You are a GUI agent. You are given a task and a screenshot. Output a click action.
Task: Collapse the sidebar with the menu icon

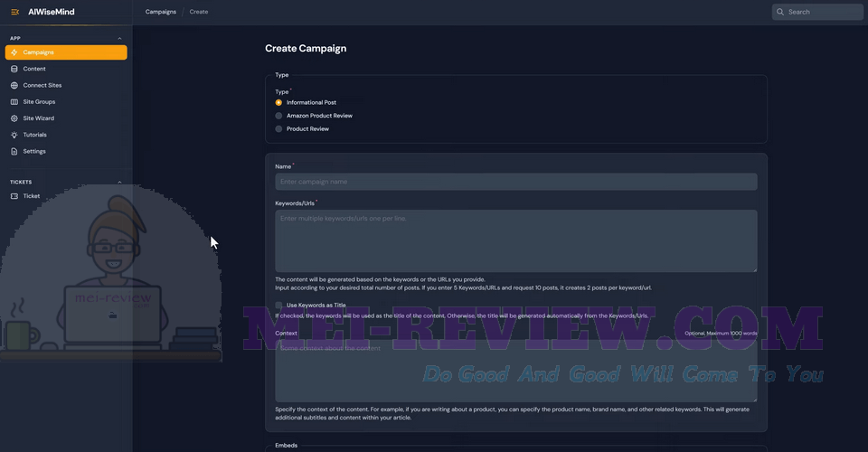tap(15, 12)
